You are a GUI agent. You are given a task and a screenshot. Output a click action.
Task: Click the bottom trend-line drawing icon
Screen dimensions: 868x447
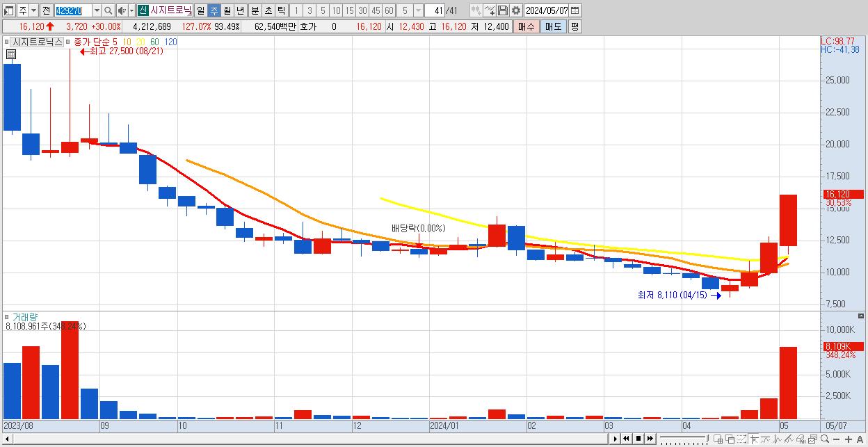pos(788,439)
